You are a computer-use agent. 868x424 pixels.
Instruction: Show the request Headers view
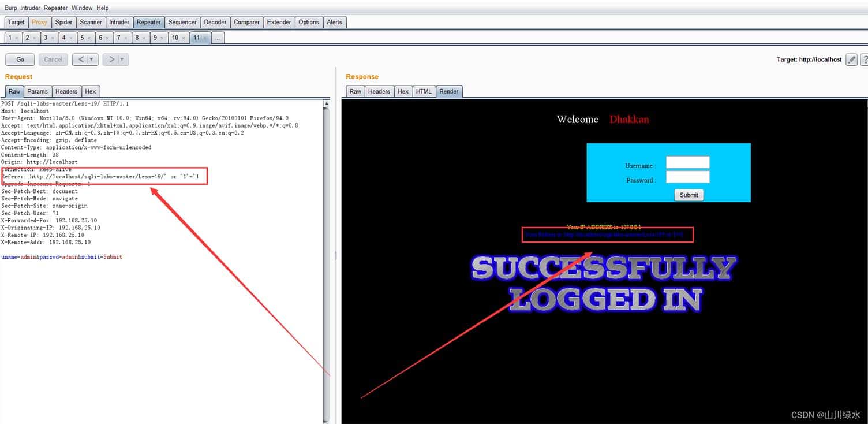[x=66, y=91]
